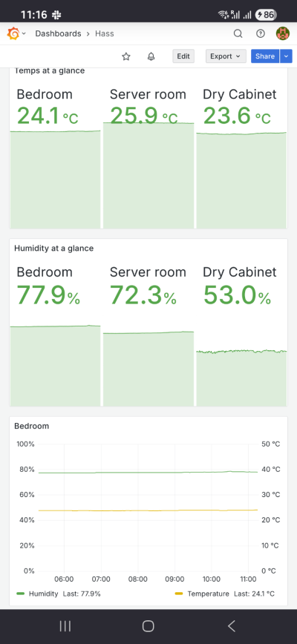Tap the Android home navigation button

[x=148, y=626]
